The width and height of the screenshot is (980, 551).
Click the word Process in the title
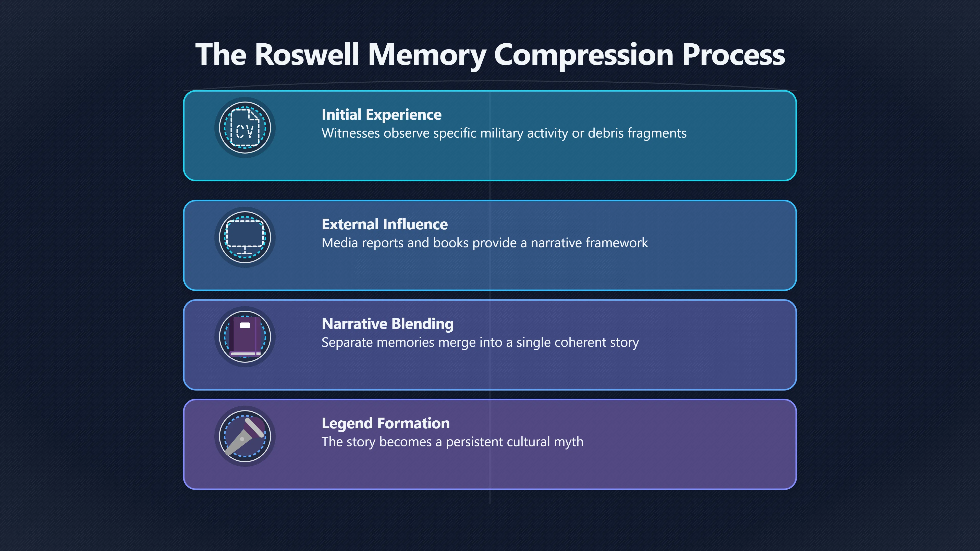[x=733, y=55]
